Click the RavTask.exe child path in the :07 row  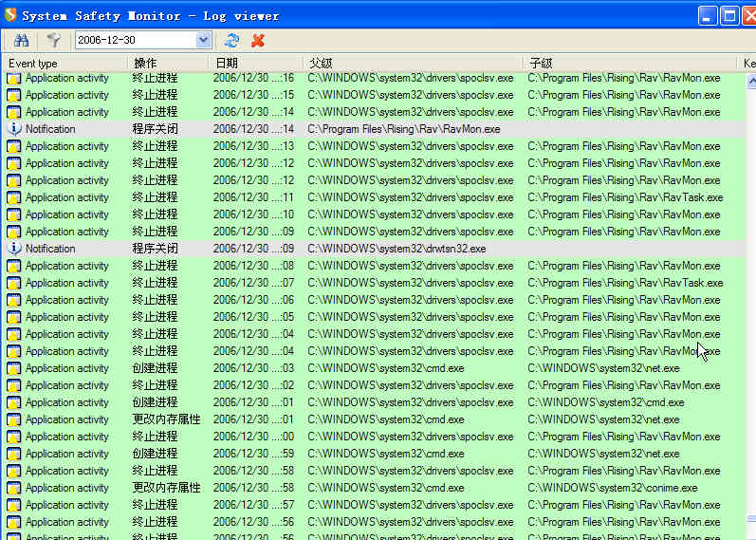[625, 283]
